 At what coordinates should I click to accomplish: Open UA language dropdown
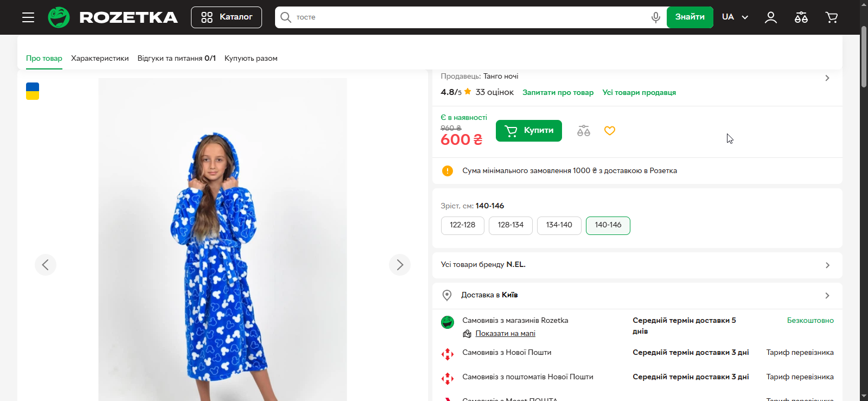(x=735, y=17)
